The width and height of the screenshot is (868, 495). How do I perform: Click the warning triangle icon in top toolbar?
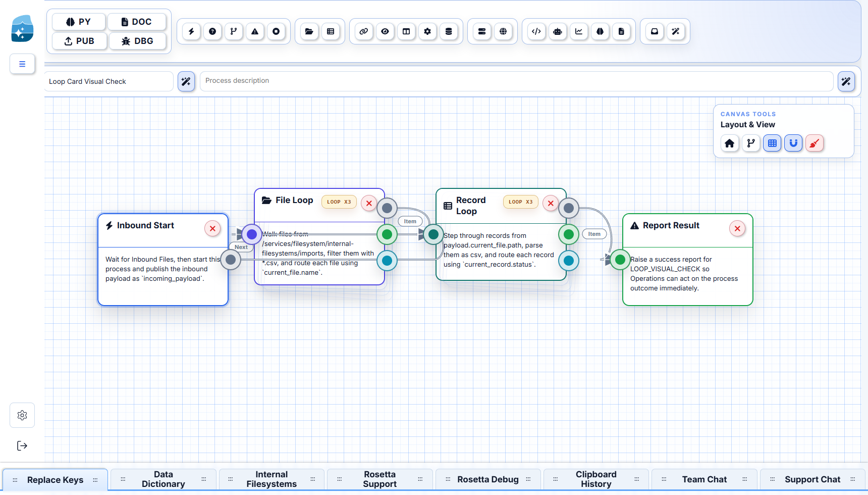(255, 31)
